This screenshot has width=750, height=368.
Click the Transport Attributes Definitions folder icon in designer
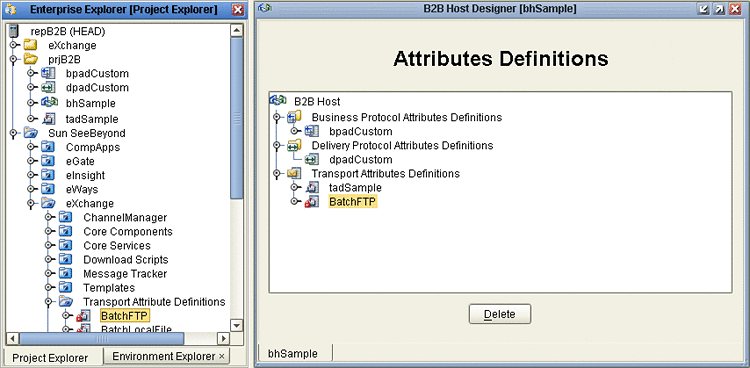pyautogui.click(x=295, y=173)
